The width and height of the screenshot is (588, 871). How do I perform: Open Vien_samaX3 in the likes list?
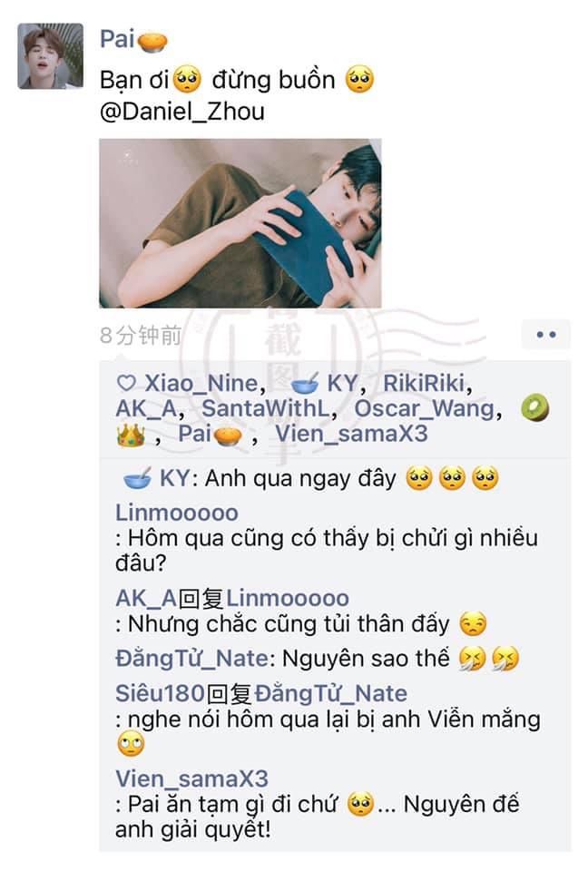click(x=351, y=434)
